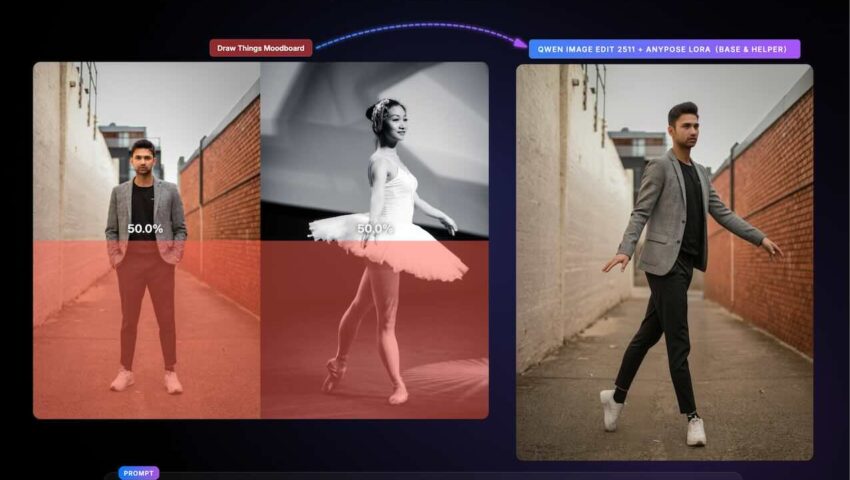
Task: Click the Draw Things Moodboard label
Action: click(261, 47)
